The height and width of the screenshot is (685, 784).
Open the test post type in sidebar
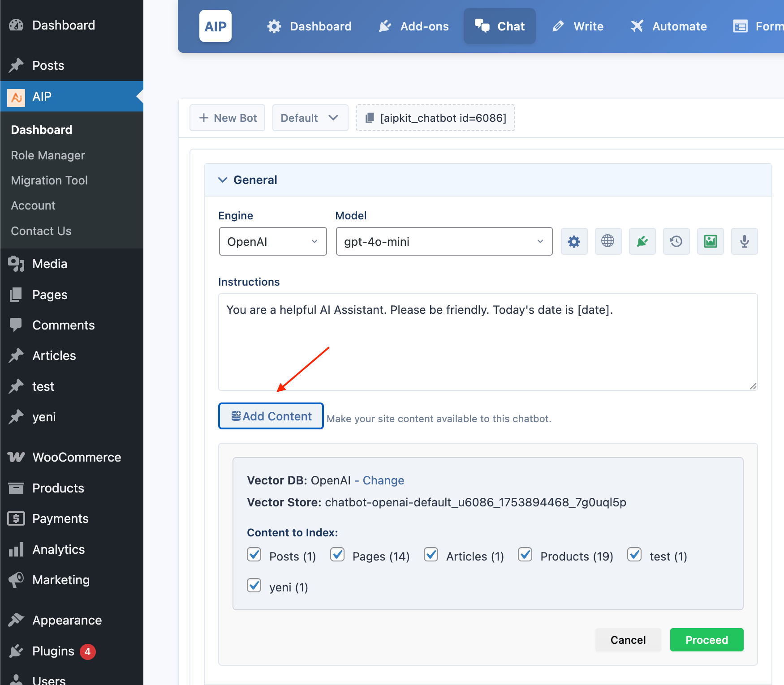pyautogui.click(x=43, y=386)
